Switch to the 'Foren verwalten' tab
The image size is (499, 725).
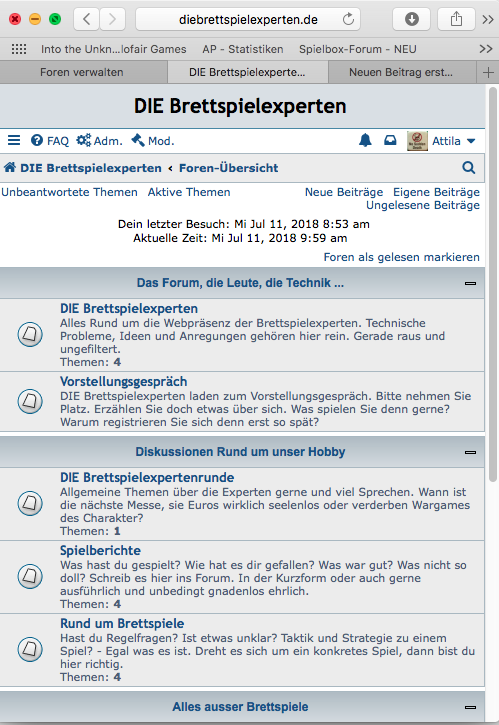pyautogui.click(x=82, y=72)
